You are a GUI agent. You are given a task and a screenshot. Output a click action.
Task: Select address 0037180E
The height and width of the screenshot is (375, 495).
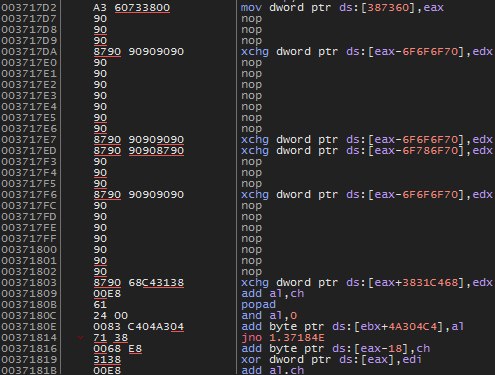tap(29, 327)
